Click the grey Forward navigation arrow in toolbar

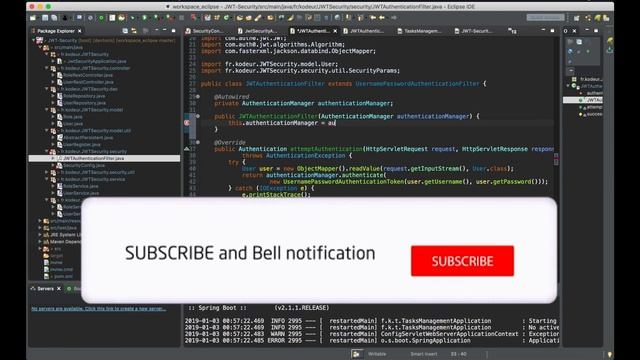point(393,18)
